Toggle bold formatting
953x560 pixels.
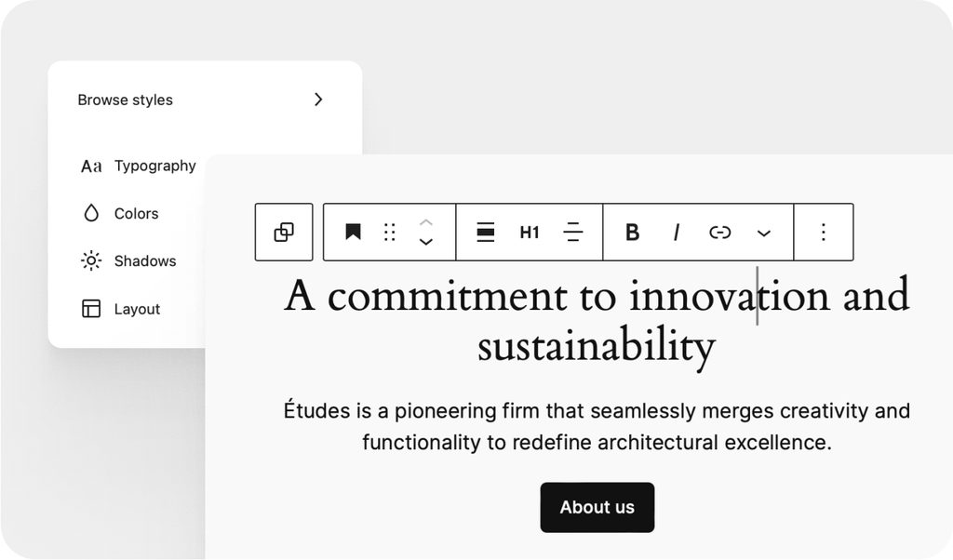tap(632, 233)
